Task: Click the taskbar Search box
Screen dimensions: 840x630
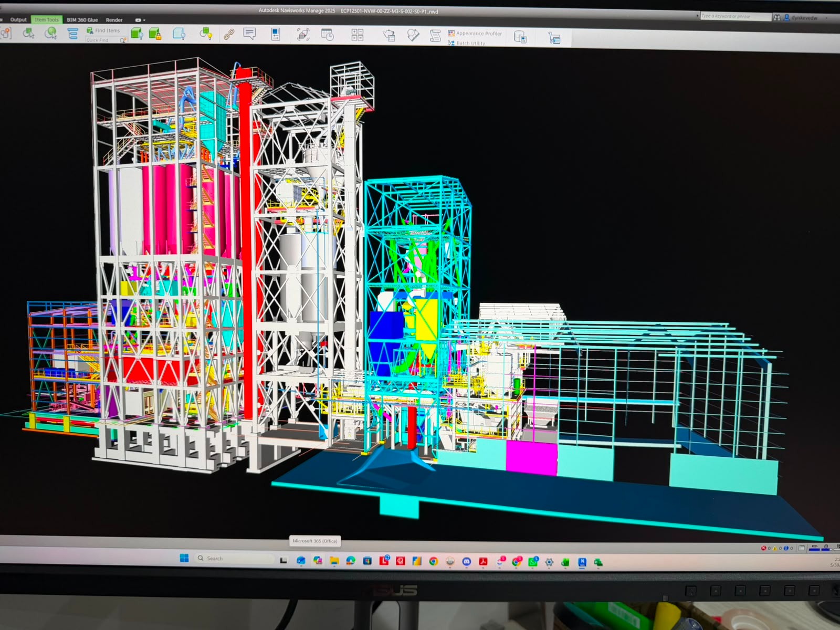Action: (235, 558)
